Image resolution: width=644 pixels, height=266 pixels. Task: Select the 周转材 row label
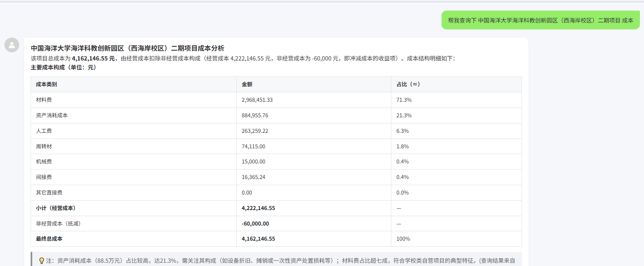pyautogui.click(x=44, y=146)
